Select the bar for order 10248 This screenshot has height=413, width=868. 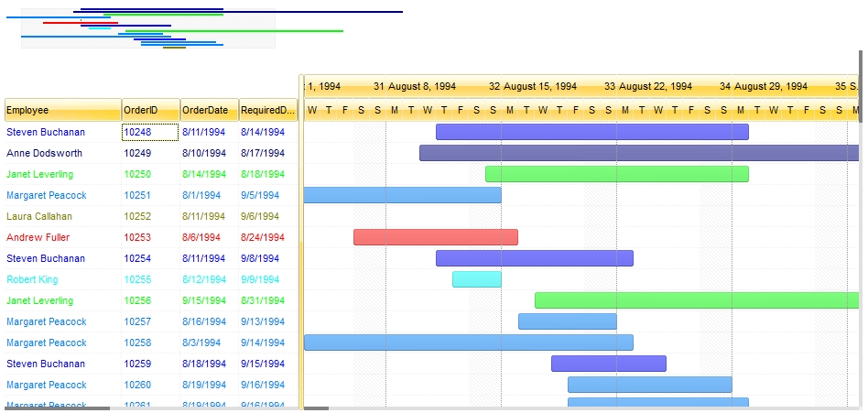click(591, 132)
